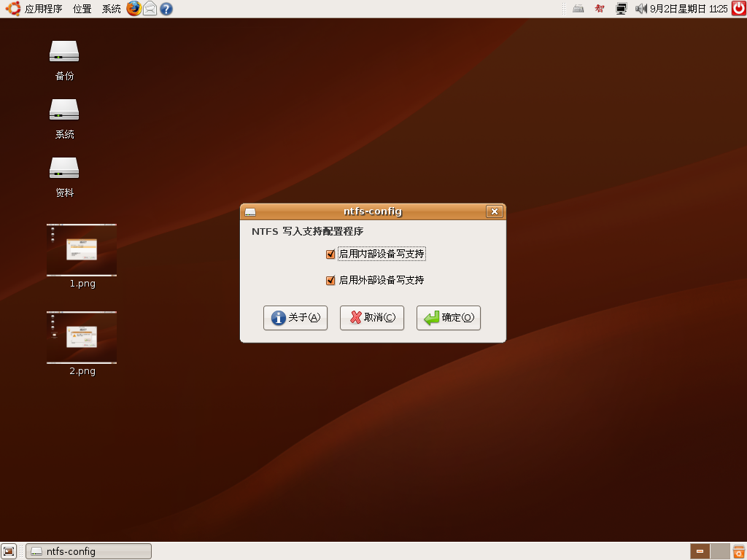
Task: Confirm with the 确定(O) OK button
Action: (x=449, y=318)
